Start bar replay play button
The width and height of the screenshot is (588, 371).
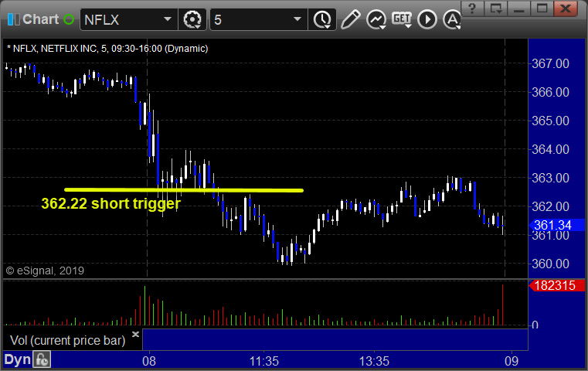(427, 19)
